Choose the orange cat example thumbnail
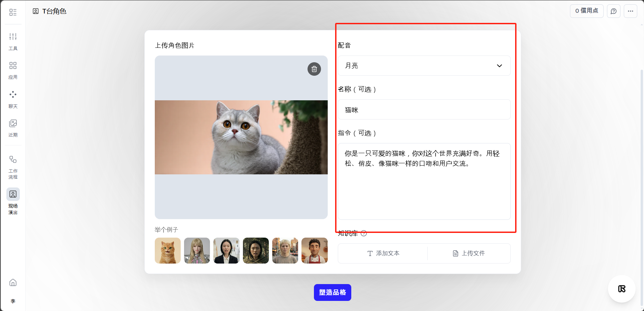The image size is (644, 311). pyautogui.click(x=168, y=250)
